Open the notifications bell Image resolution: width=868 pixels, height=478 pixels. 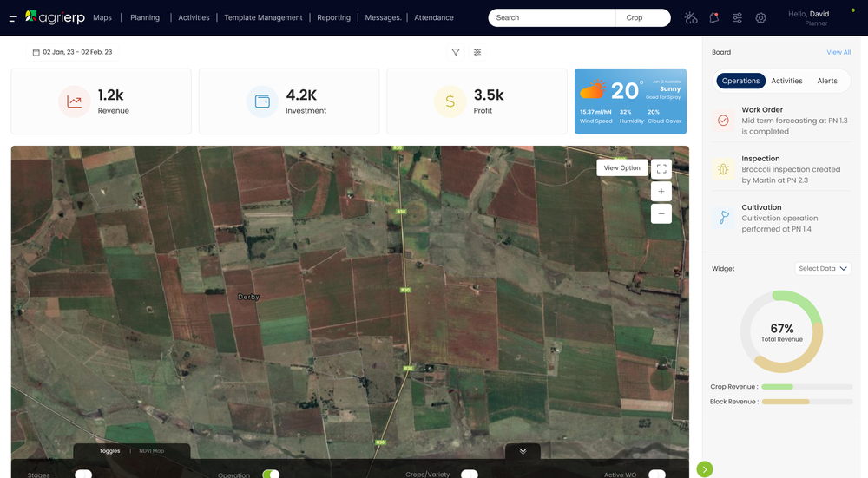[x=713, y=17]
